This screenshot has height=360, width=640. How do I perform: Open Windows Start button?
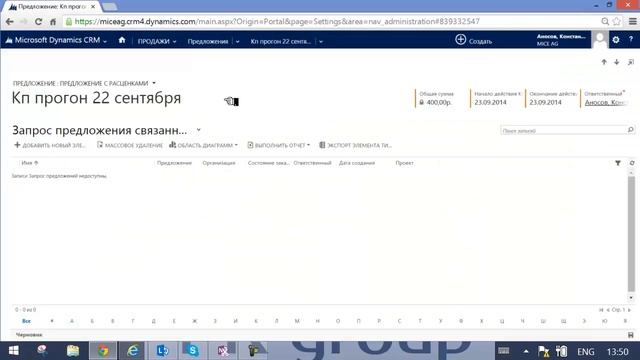(13, 351)
